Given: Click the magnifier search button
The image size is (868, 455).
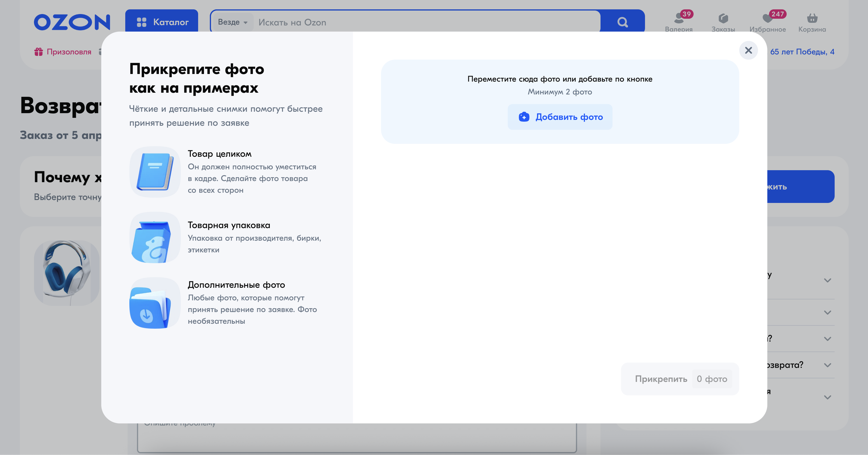Looking at the screenshot, I should click(x=622, y=22).
